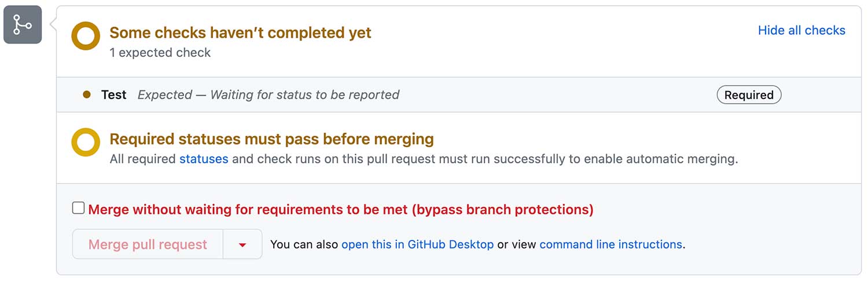Image resolution: width=868 pixels, height=281 pixels.
Task: Enable the bypass branch protections checkbox
Action: 78,208
